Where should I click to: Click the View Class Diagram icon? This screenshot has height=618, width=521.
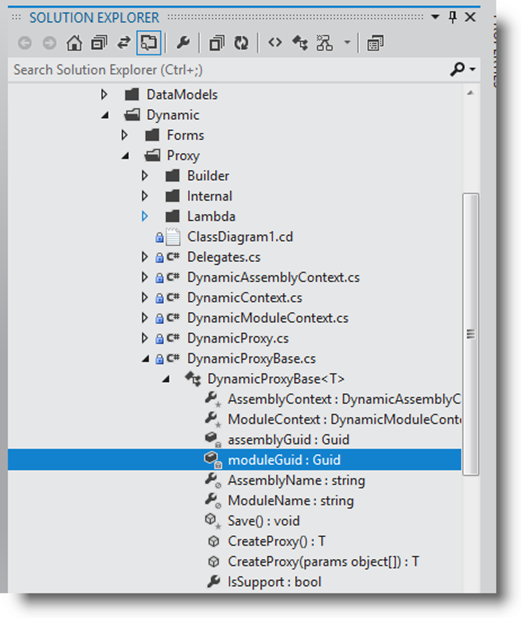[x=324, y=43]
